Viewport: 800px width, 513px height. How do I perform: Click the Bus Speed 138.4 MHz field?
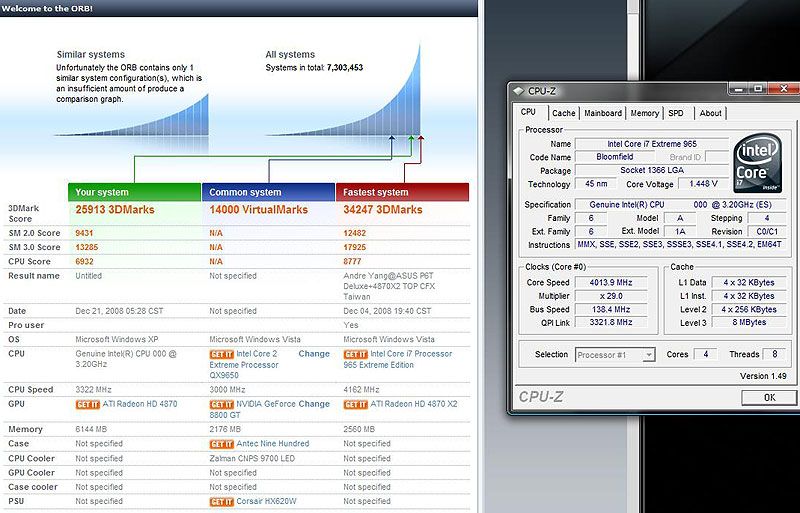tap(611, 309)
